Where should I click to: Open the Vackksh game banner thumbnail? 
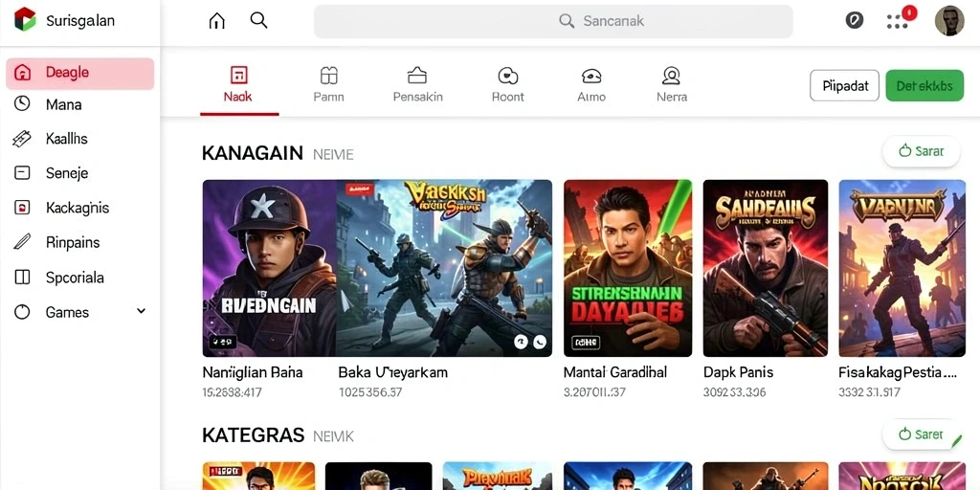coord(444,268)
